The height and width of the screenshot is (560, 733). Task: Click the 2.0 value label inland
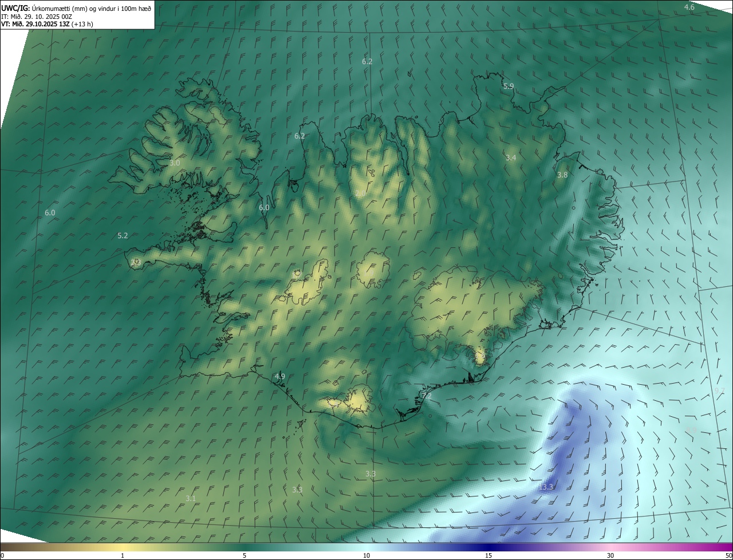coord(360,194)
